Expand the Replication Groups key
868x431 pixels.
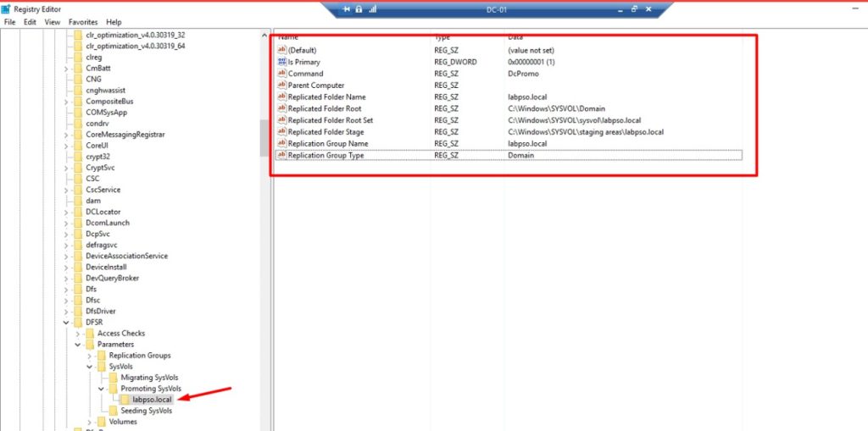[x=89, y=356]
